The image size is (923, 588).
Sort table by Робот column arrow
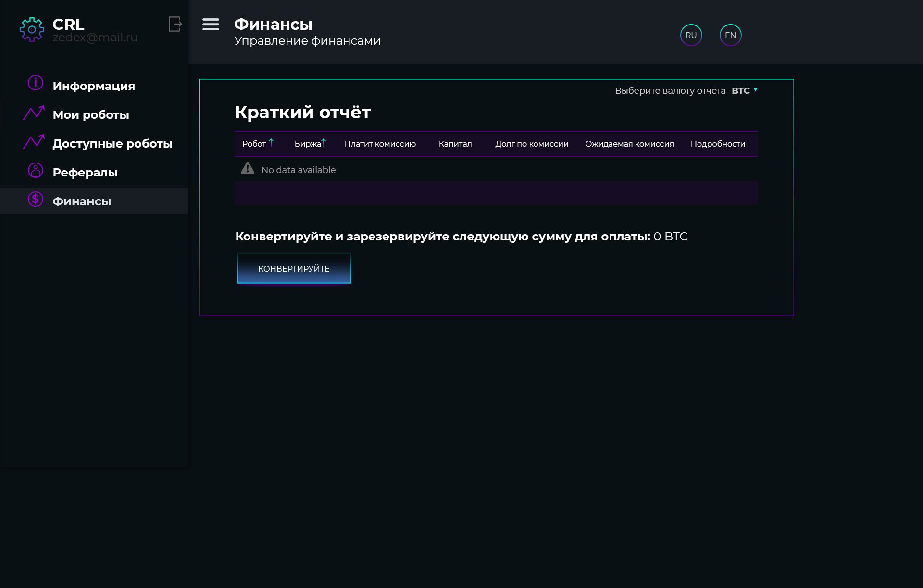(271, 143)
